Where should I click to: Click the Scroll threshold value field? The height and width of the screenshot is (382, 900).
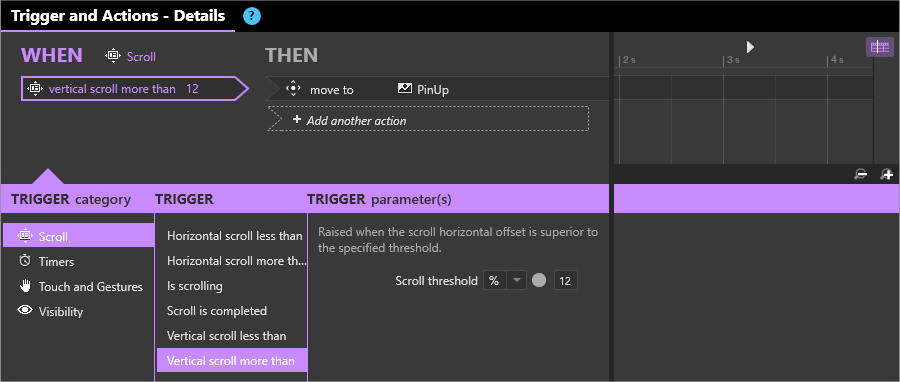[565, 280]
